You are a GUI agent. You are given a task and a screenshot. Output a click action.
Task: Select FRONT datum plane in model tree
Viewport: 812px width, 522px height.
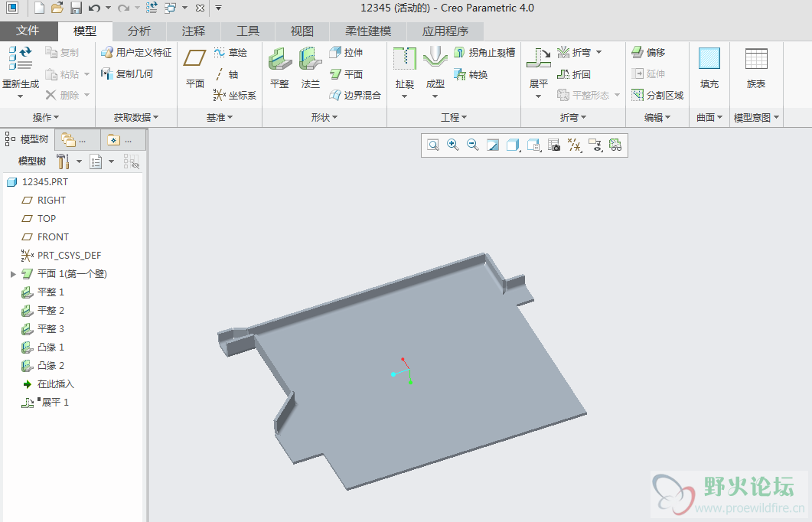click(45, 237)
